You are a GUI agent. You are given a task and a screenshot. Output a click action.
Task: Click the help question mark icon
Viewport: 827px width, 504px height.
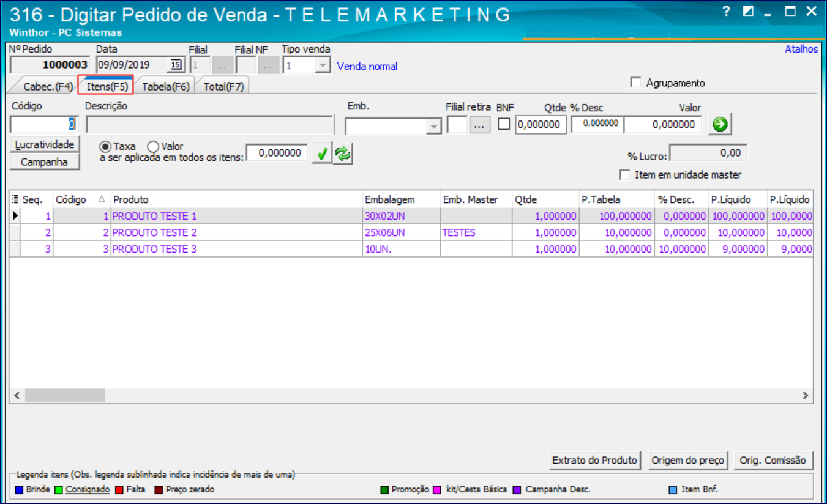coord(726,10)
